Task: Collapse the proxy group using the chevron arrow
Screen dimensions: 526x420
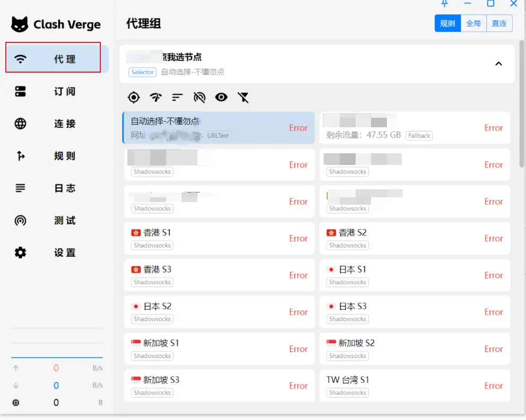Action: 498,64
